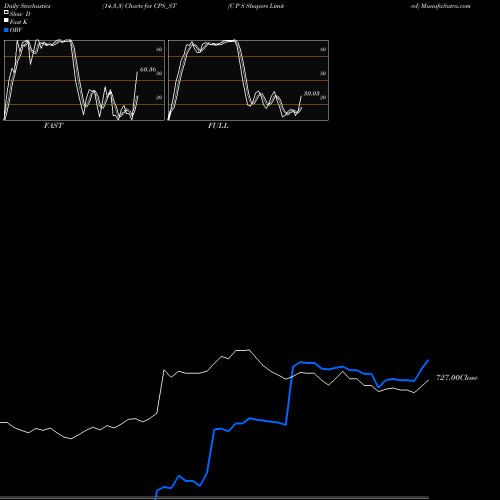The height and width of the screenshot is (500, 500).
Task: Click the Slow D legend swatch
Action: point(6,13)
